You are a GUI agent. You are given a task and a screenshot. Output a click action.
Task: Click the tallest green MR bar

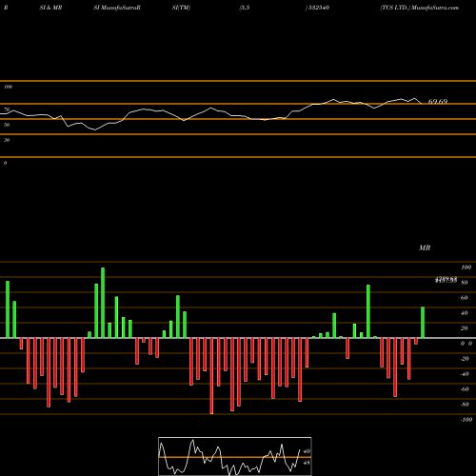point(103,303)
